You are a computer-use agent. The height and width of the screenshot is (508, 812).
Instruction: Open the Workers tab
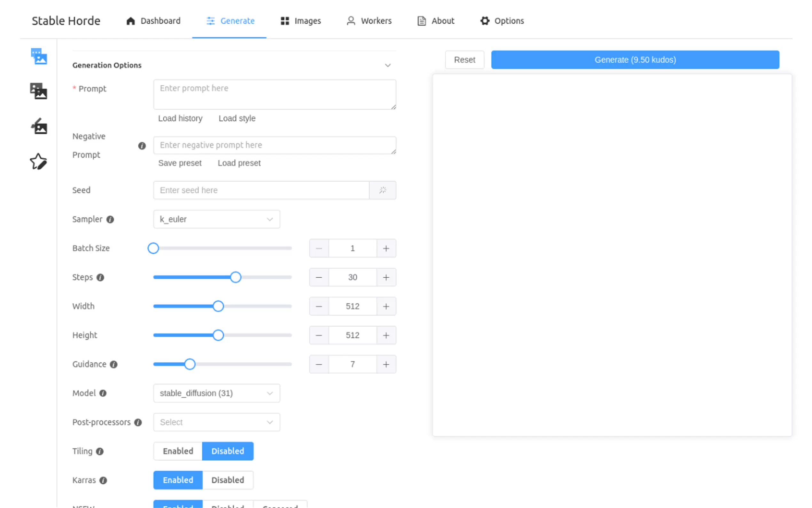369,21
